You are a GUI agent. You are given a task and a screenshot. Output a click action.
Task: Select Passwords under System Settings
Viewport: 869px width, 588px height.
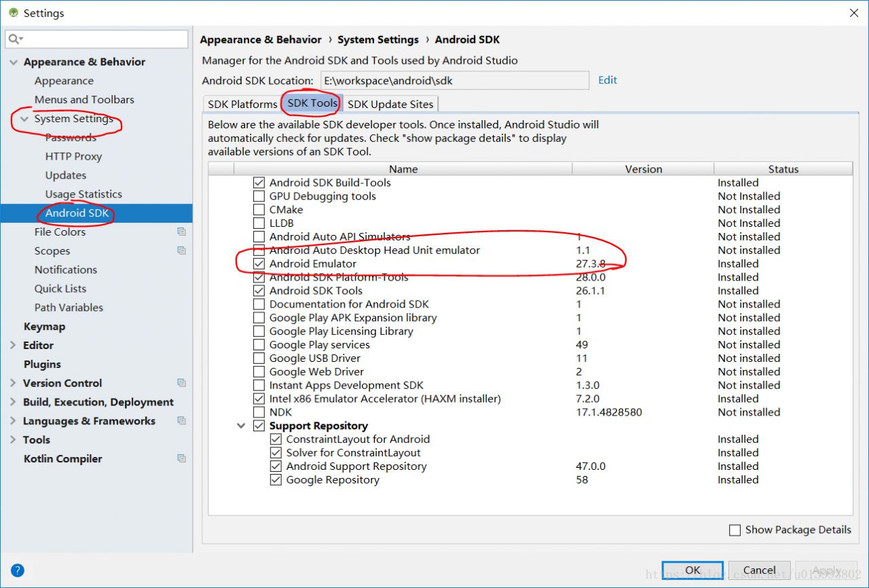point(71,138)
